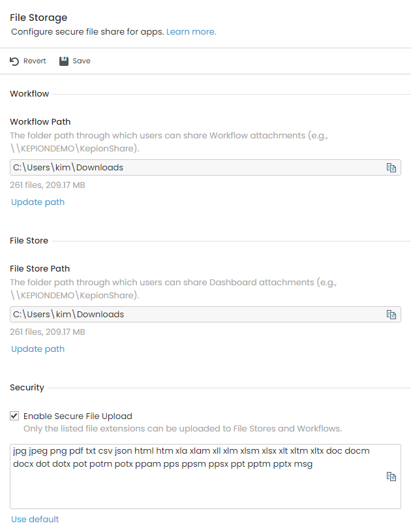Select the File Store section header
The width and height of the screenshot is (411, 532).
[x=29, y=241]
